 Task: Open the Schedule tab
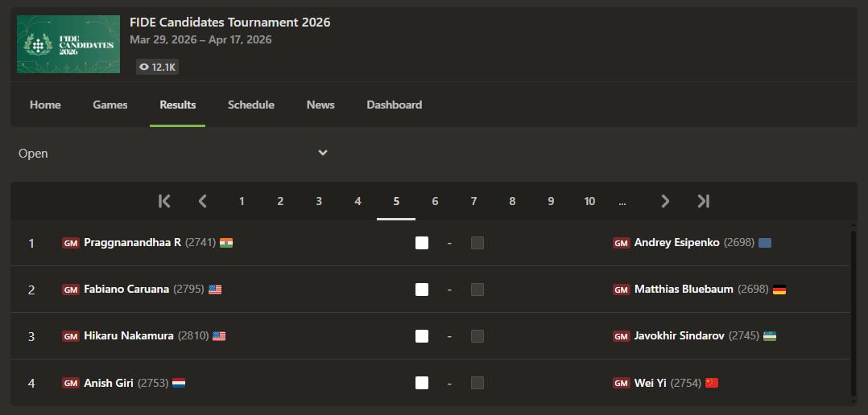(251, 105)
